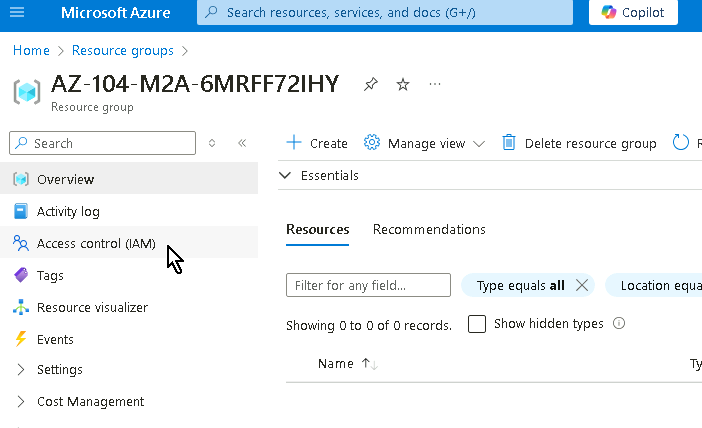Navigate to Resource groups breadcrumb
The height and width of the screenshot is (428, 702).
pos(123,51)
